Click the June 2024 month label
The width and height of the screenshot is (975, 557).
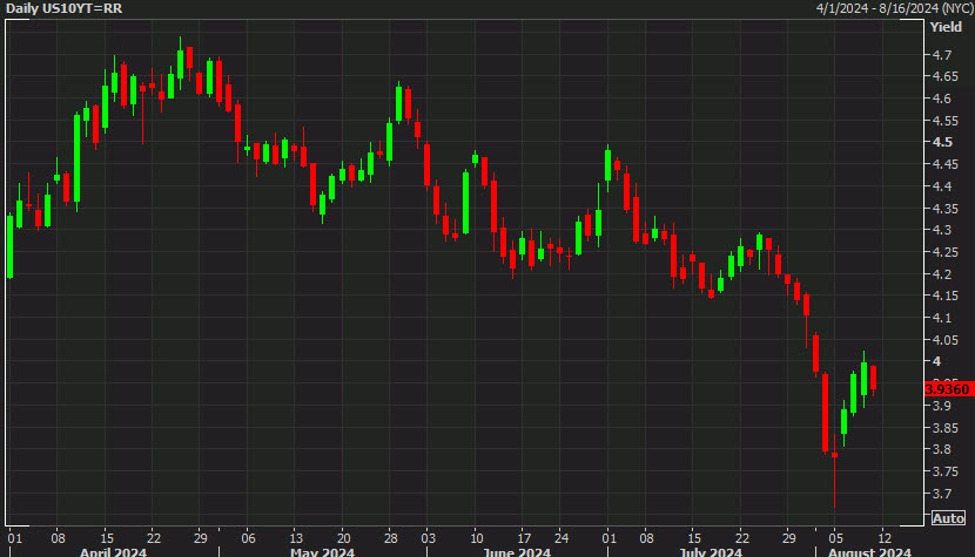pyautogui.click(x=519, y=551)
